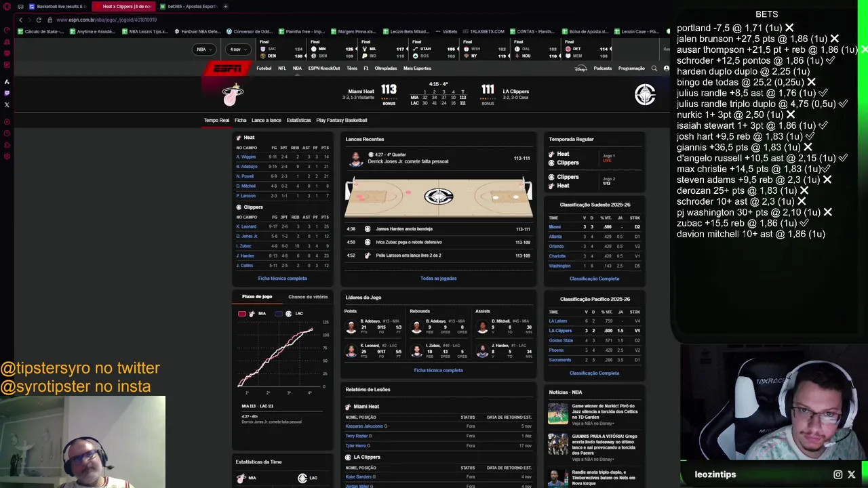This screenshot has height=488, width=868.
Task: Click the X (Twitter) icon in sidebar
Action: tap(7, 104)
